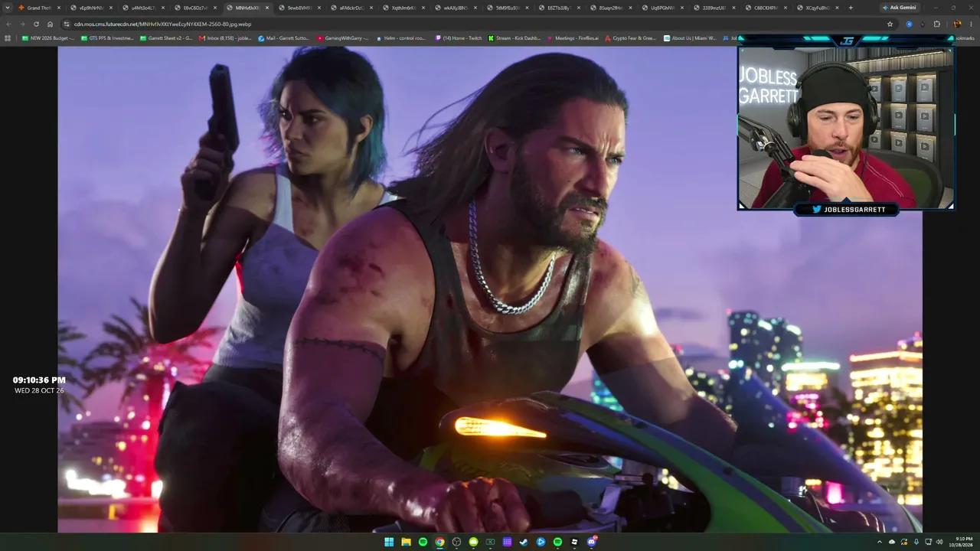Switch to the vEp9hNrN tab
This screenshot has width=980, height=551.
click(x=91, y=8)
